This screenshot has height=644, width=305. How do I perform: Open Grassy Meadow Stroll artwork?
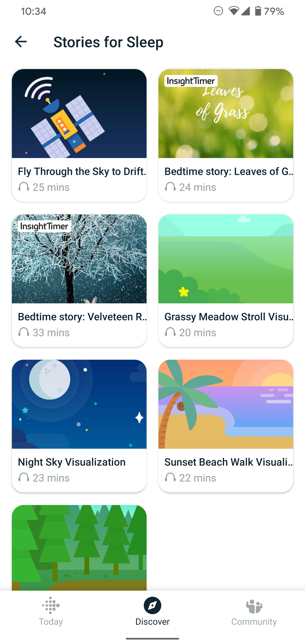click(226, 259)
